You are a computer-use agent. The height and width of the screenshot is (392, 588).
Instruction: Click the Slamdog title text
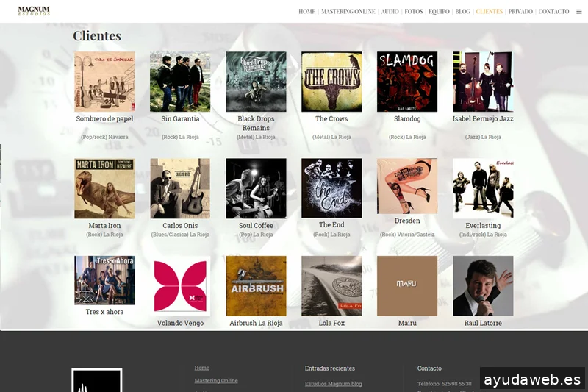407,118
